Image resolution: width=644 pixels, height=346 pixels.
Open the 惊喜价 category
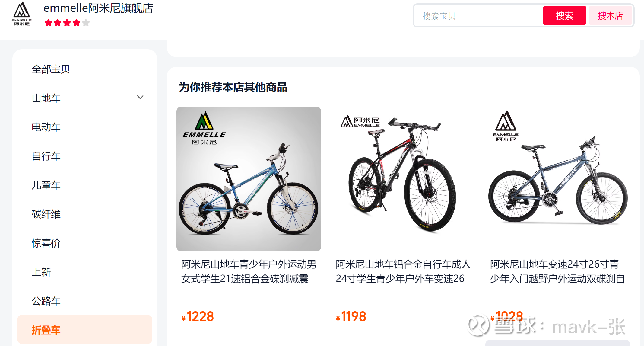coord(46,243)
